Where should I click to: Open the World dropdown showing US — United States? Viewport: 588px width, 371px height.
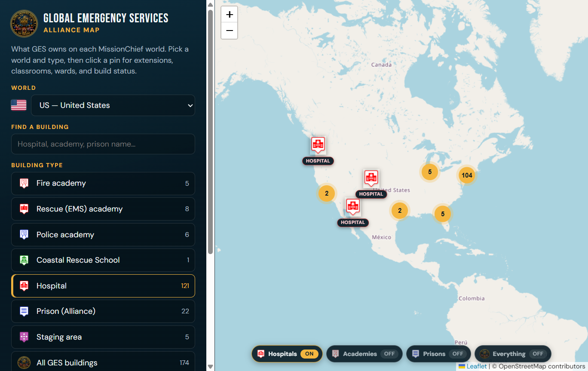coord(113,105)
